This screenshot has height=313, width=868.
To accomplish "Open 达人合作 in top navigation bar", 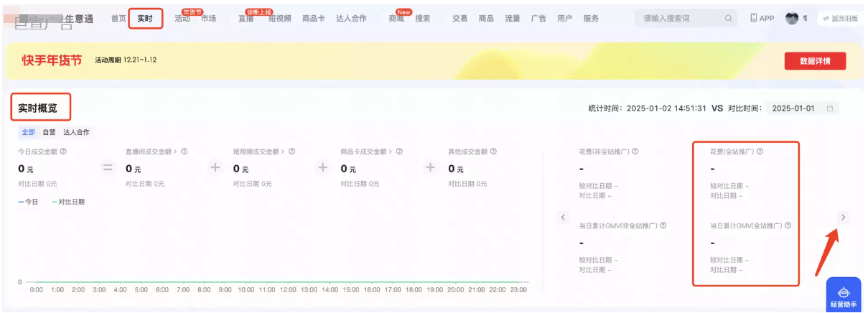I will point(351,19).
